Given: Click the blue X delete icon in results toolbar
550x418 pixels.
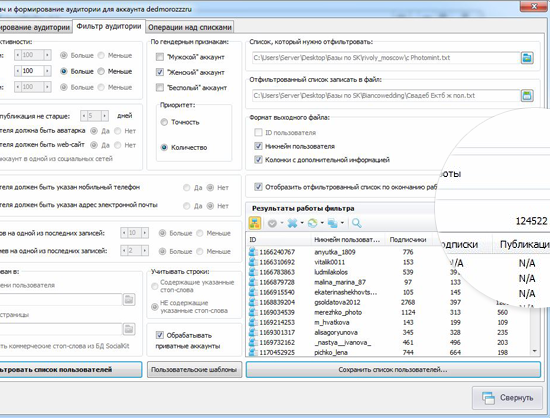Looking at the screenshot, I should pyautogui.click(x=292, y=223).
